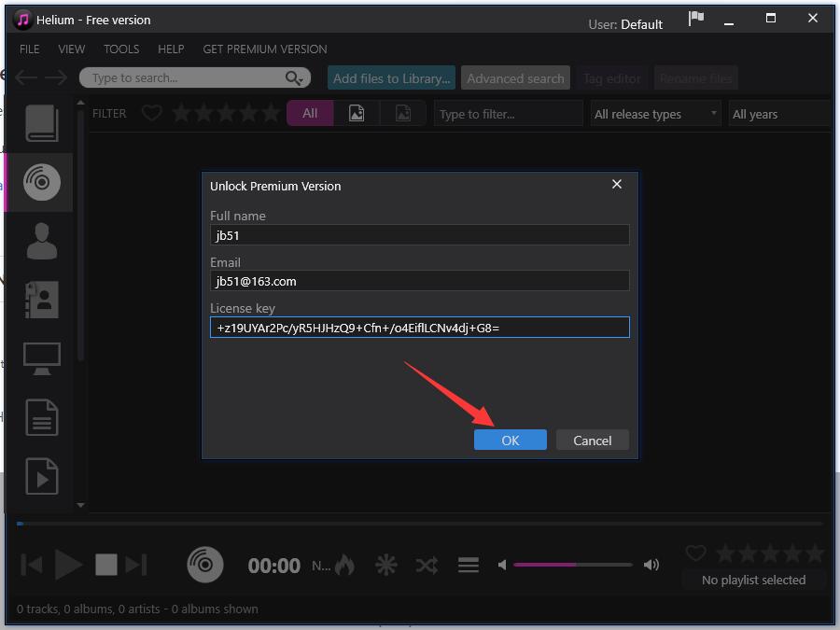This screenshot has height=630, width=840.
Task: Click Add files to Library button
Action: tap(391, 78)
